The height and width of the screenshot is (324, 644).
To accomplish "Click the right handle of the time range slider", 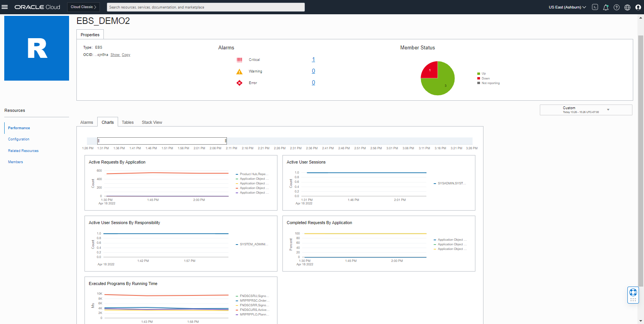I will 226,141.
